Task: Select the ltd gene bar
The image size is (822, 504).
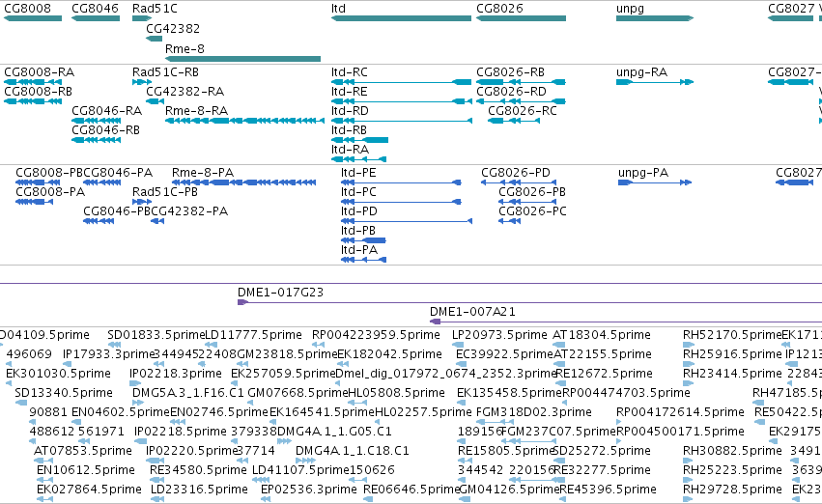Action: pos(401,18)
